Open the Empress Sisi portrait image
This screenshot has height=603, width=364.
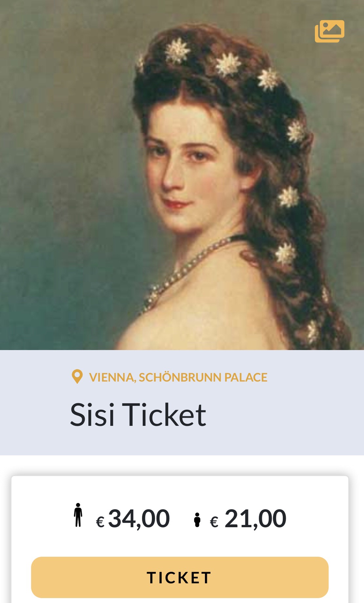[x=182, y=175]
